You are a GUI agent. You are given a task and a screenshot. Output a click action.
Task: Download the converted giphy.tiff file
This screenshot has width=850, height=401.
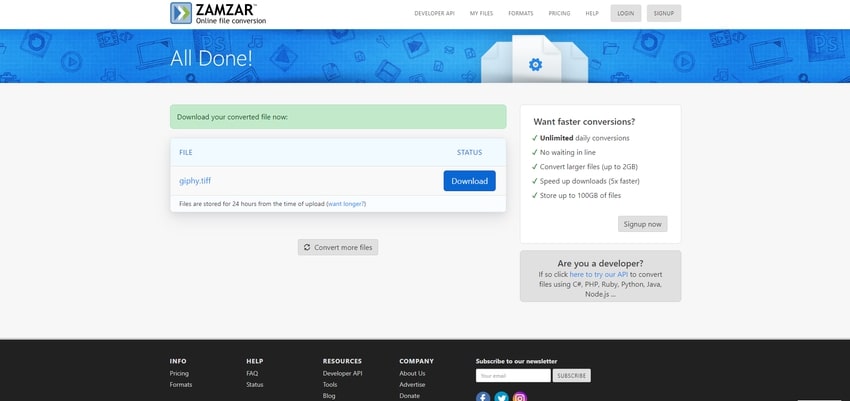click(469, 181)
